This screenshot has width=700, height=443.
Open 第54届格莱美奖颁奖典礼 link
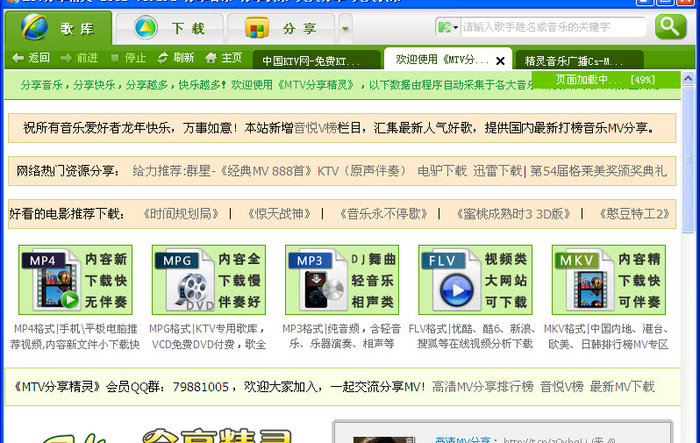[598, 171]
